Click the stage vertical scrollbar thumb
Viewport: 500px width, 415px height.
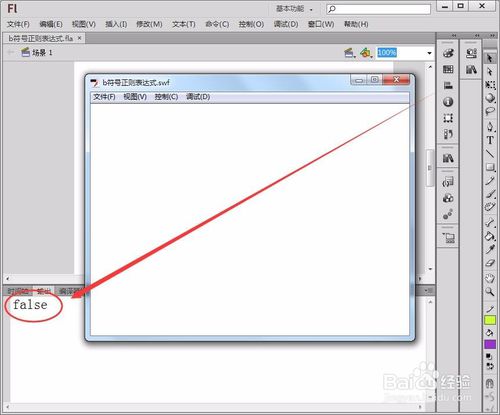(x=430, y=168)
